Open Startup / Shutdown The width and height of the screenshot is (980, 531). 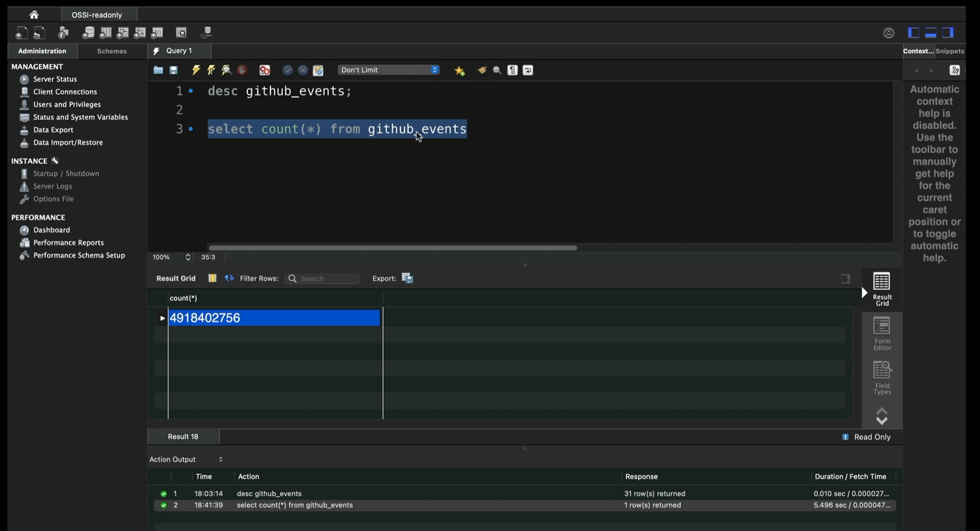click(66, 174)
